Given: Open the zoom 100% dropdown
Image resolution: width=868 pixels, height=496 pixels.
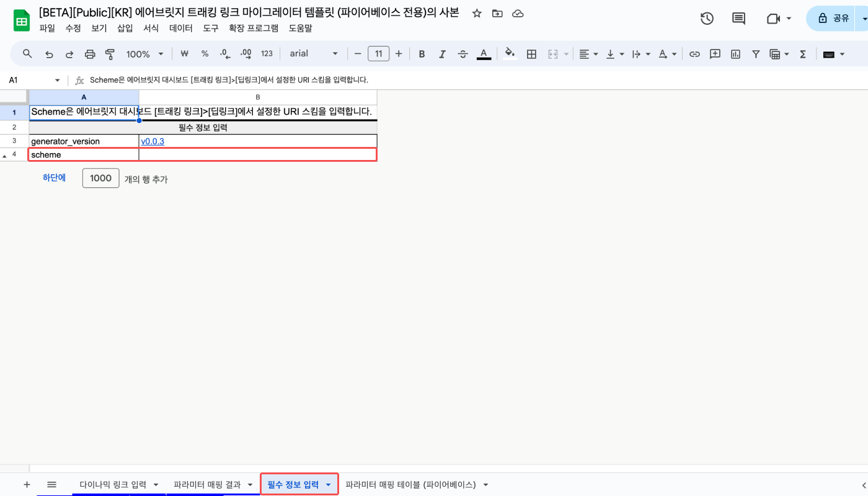Looking at the screenshot, I should click(x=145, y=54).
